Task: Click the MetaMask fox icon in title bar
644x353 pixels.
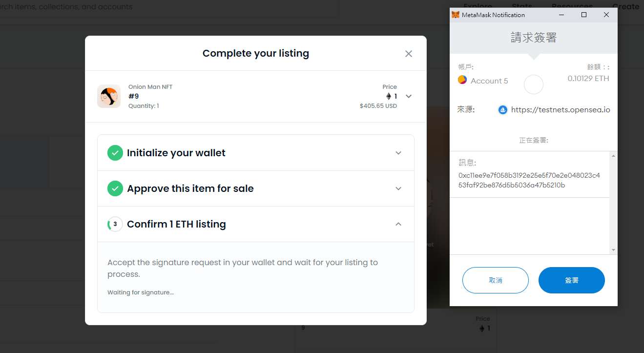Action: click(x=456, y=15)
